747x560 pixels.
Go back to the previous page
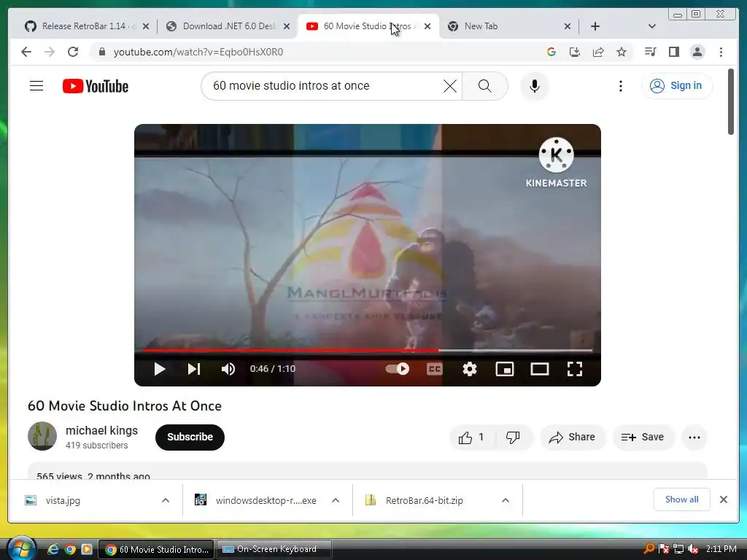(x=26, y=52)
